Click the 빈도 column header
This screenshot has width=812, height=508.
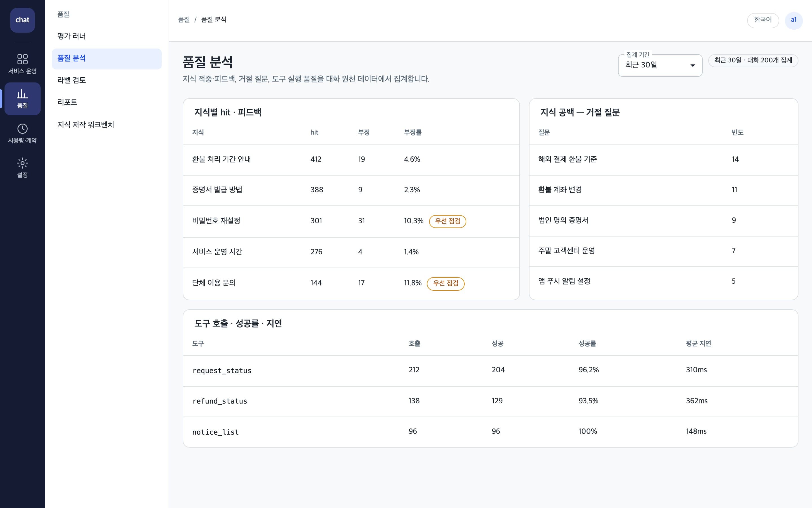coord(738,133)
